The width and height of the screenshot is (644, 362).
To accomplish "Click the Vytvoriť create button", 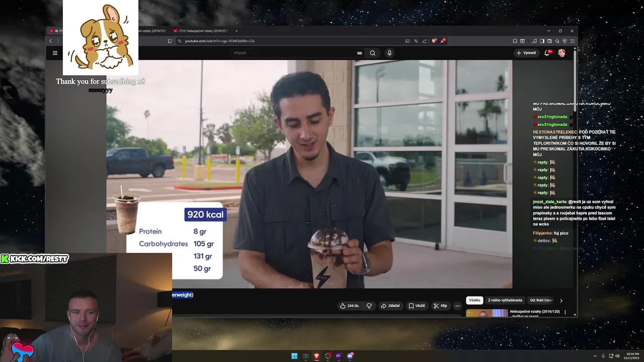I will [x=526, y=53].
